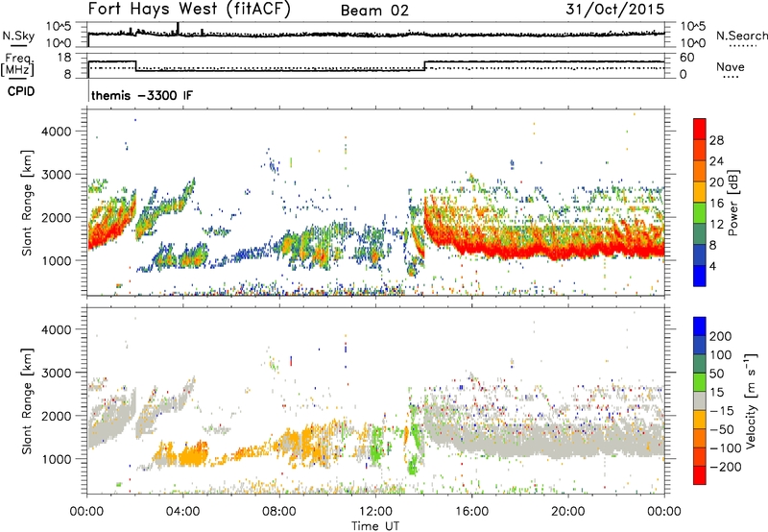Click the blue bottom of power colorbar
Viewport: 768px width, 532px height.
pyautogui.click(x=700, y=276)
